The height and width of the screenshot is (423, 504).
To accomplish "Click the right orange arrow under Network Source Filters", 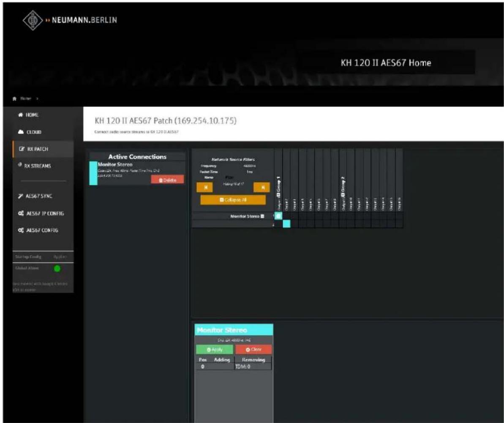I will click(262, 187).
